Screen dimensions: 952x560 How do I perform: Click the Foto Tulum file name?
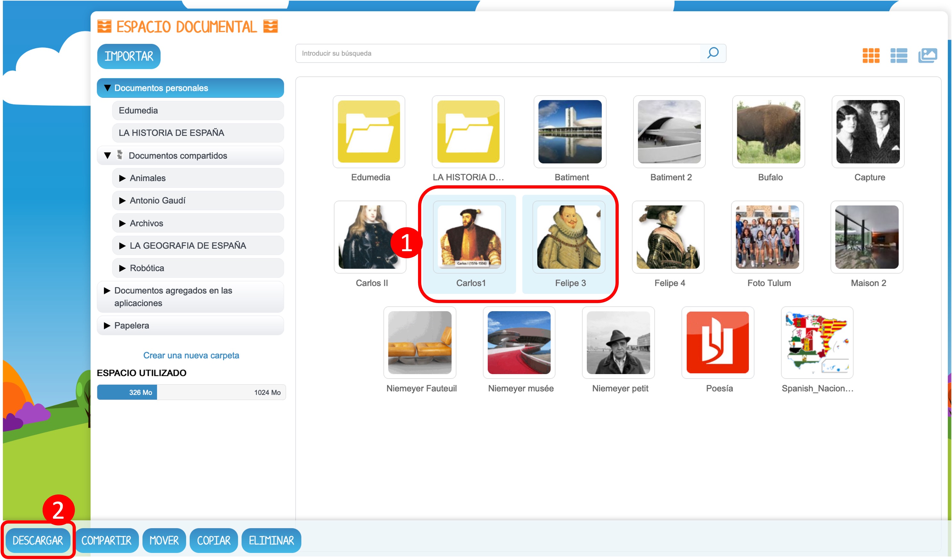[x=769, y=283]
